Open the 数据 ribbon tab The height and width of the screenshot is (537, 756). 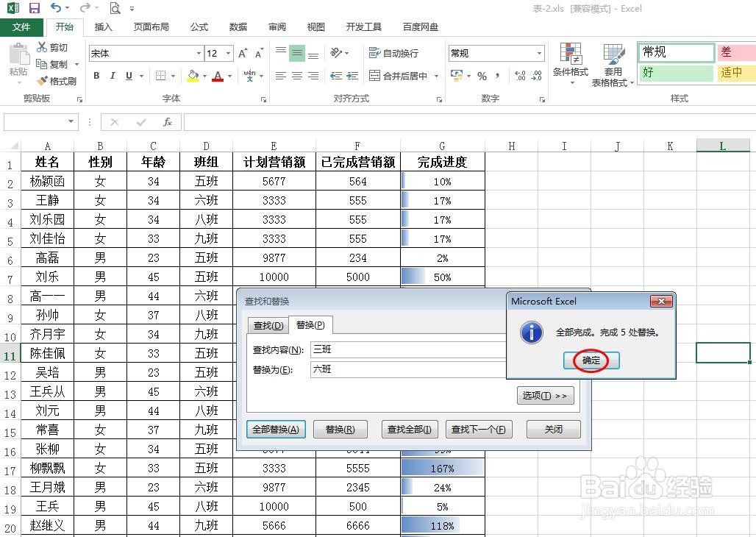[237, 26]
